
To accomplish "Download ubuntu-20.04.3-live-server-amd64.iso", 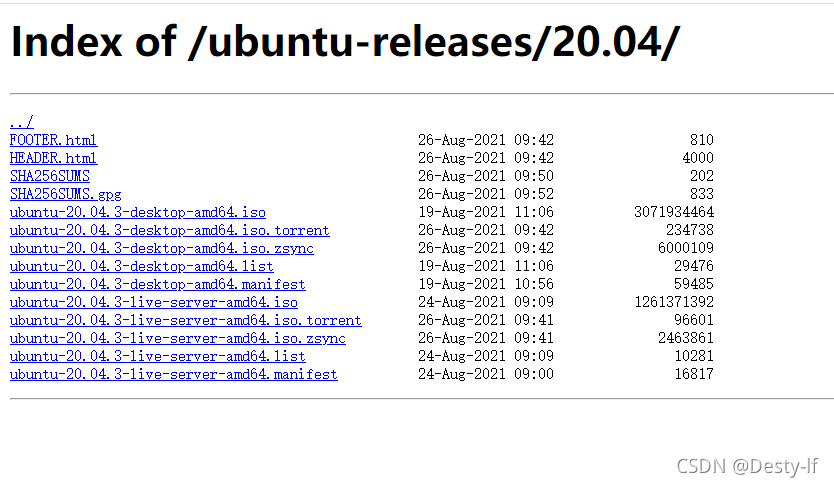I will pyautogui.click(x=154, y=302).
